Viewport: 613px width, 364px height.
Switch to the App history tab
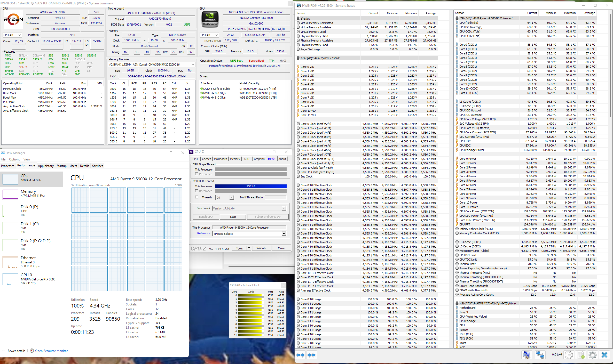coord(46,166)
